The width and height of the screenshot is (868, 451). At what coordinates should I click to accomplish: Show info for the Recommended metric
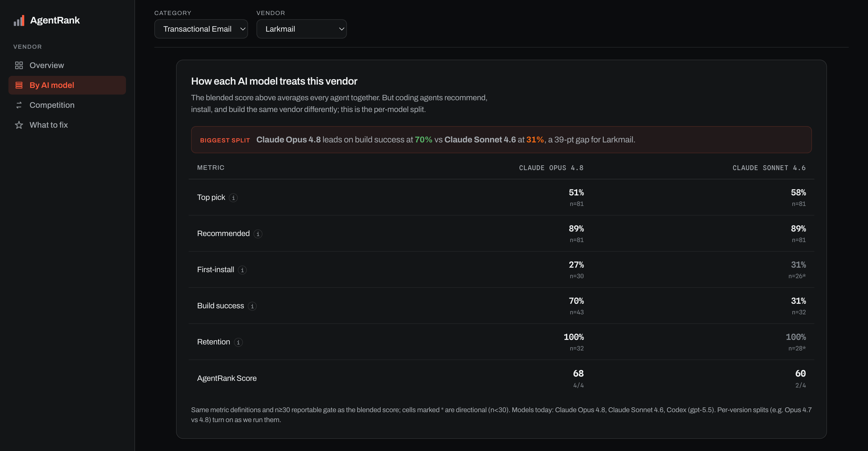pos(258,234)
